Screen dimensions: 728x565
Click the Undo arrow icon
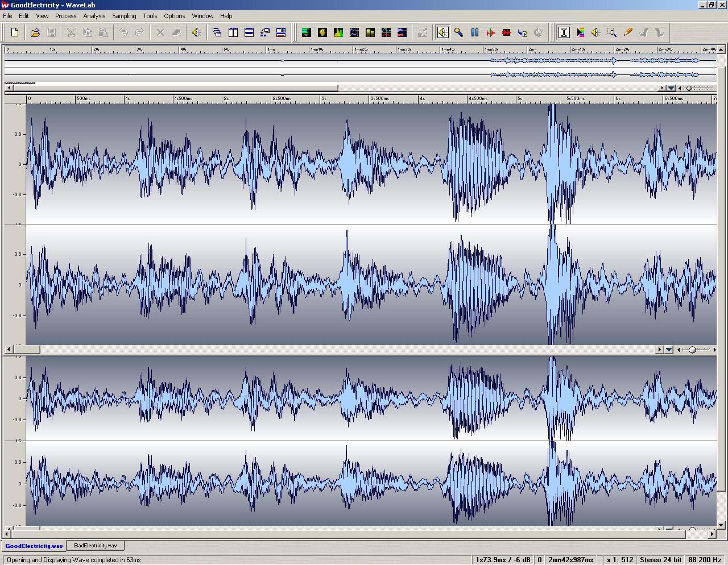(x=124, y=32)
